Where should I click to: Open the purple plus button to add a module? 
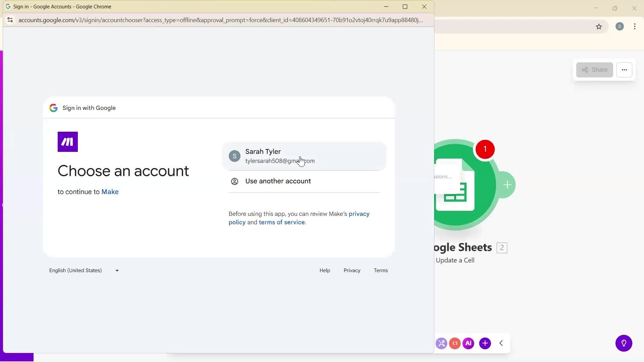(x=485, y=343)
